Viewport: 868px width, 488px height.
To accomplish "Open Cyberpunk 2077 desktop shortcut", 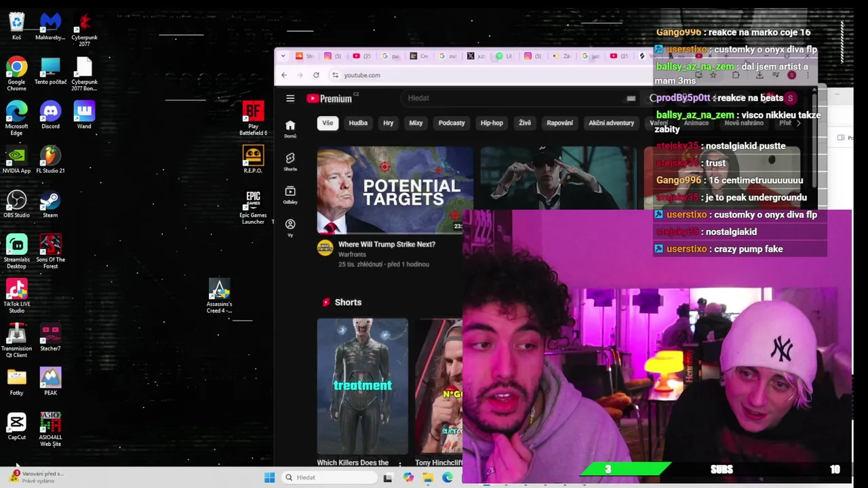I will point(84,30).
